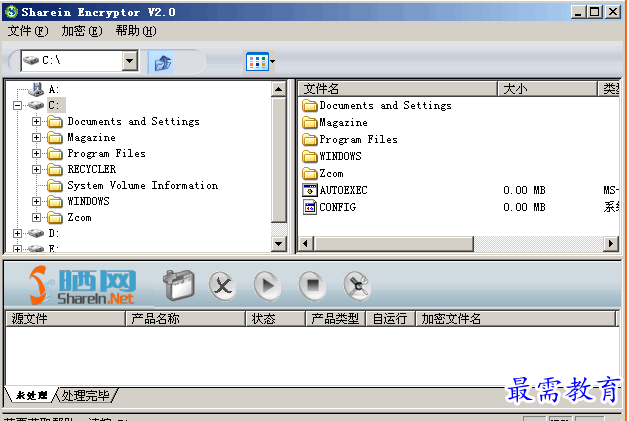This screenshot has height=421, width=629.
Task: Open the 加密(E) menu
Action: tap(82, 31)
